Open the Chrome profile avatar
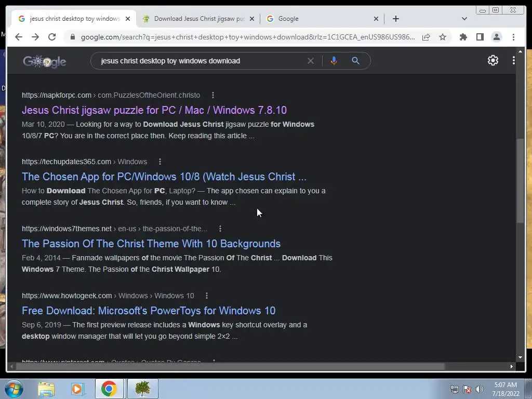Screen dimensions: 532x399 click(496, 37)
